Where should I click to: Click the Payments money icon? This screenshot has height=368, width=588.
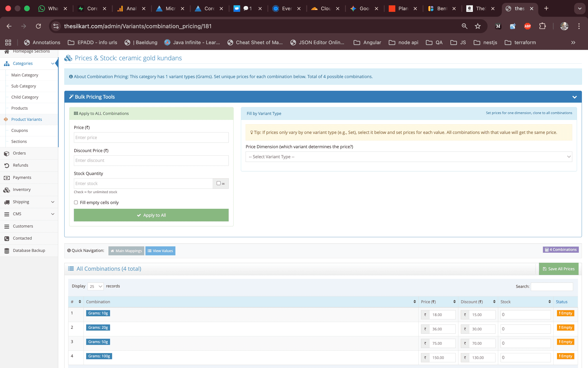click(7, 178)
